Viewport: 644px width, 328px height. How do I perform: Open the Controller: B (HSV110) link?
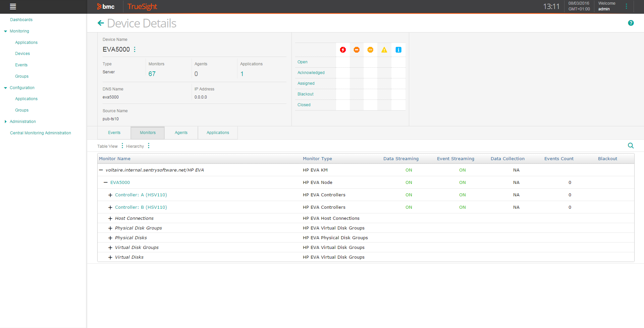[x=141, y=207]
